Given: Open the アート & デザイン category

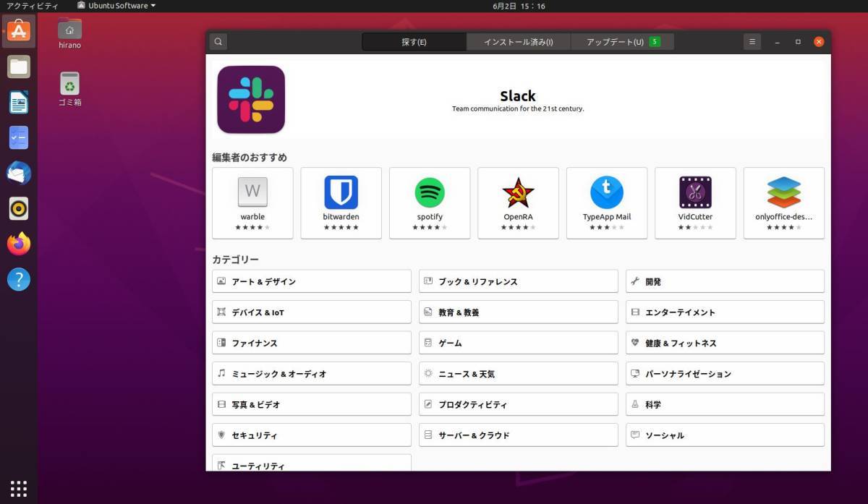Looking at the screenshot, I should coord(312,281).
